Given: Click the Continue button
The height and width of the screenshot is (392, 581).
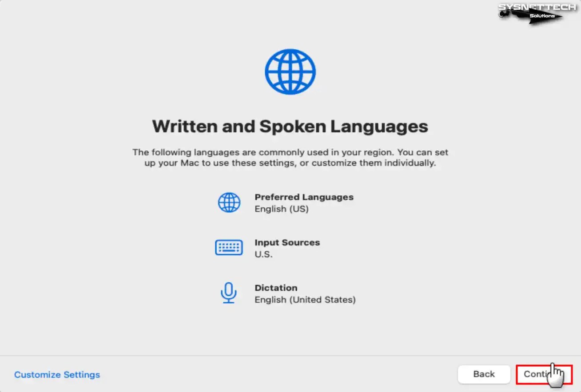Looking at the screenshot, I should point(544,374).
